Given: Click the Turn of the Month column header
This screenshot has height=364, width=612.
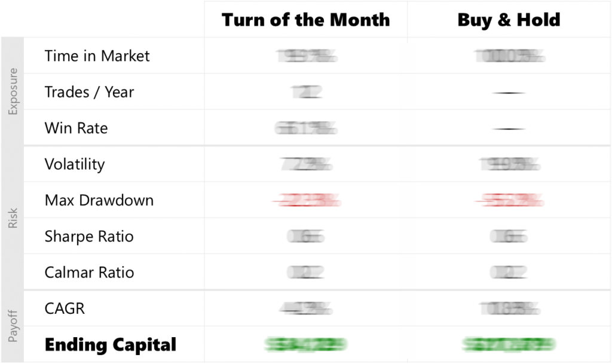Looking at the screenshot, I should coord(305,20).
